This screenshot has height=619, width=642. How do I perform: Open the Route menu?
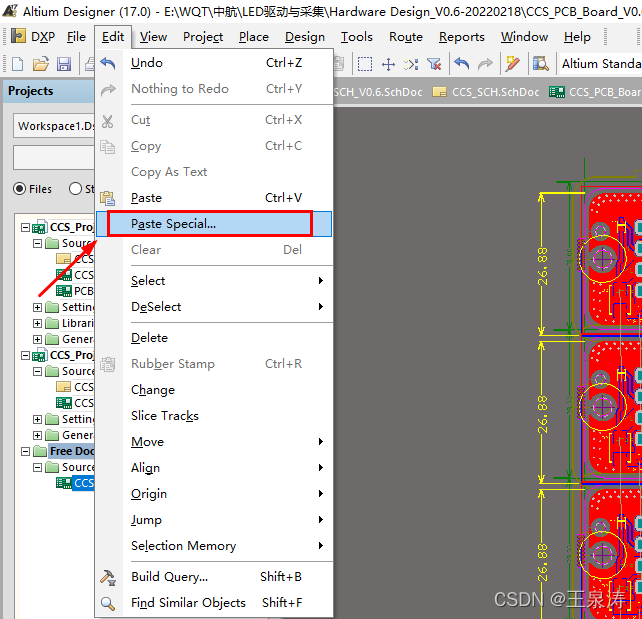tap(406, 37)
